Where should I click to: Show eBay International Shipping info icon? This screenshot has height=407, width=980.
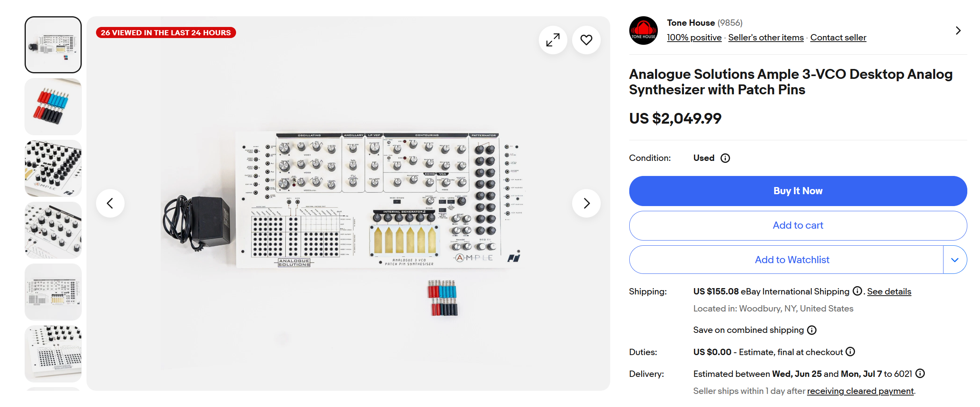tap(857, 291)
